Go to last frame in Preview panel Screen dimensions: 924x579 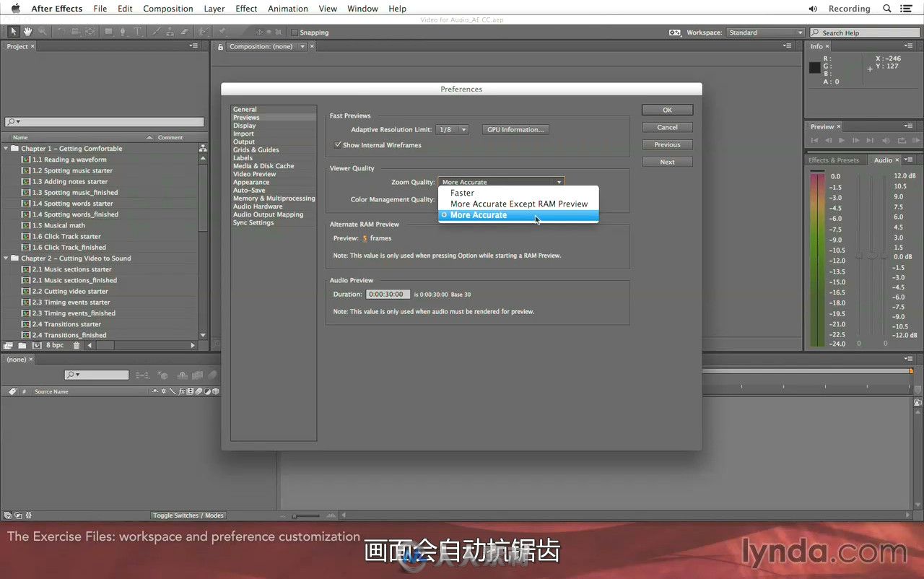click(870, 140)
